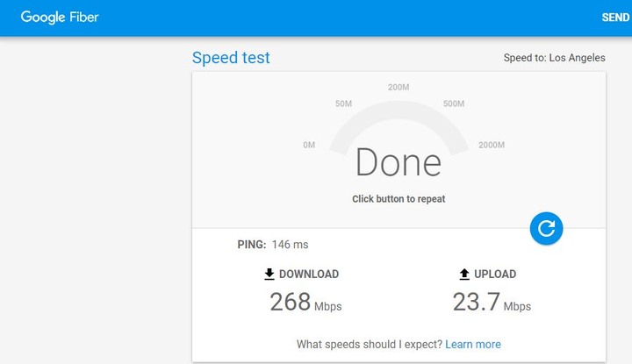
Task: Click the 2000M gauge label
Action: pyautogui.click(x=492, y=145)
